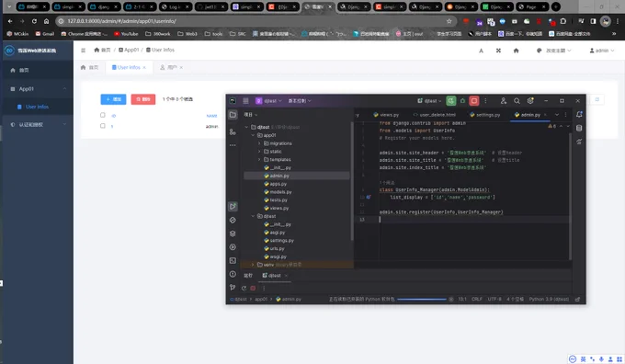Open the djtest run configuration dropdown
625x364 pixels.
[429, 101]
